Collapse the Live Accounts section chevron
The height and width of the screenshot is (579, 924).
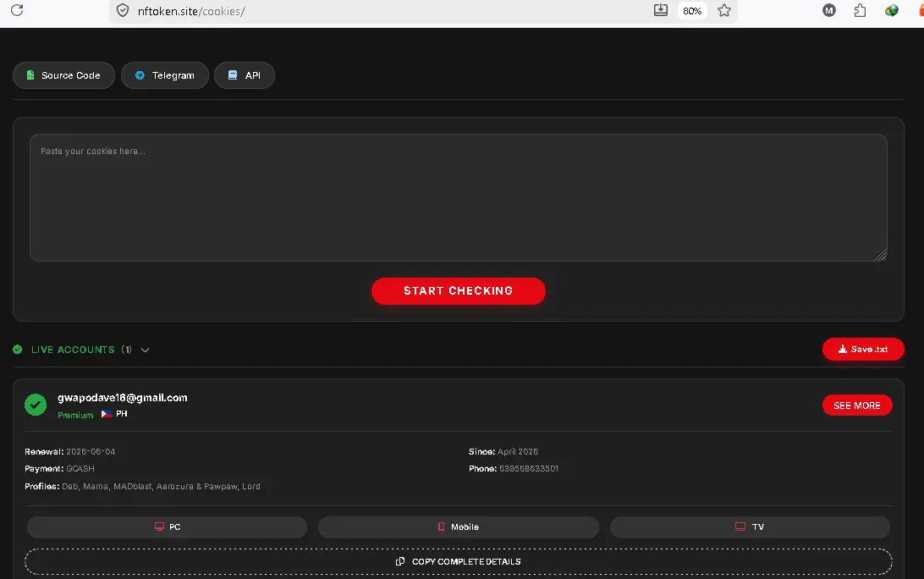click(145, 350)
